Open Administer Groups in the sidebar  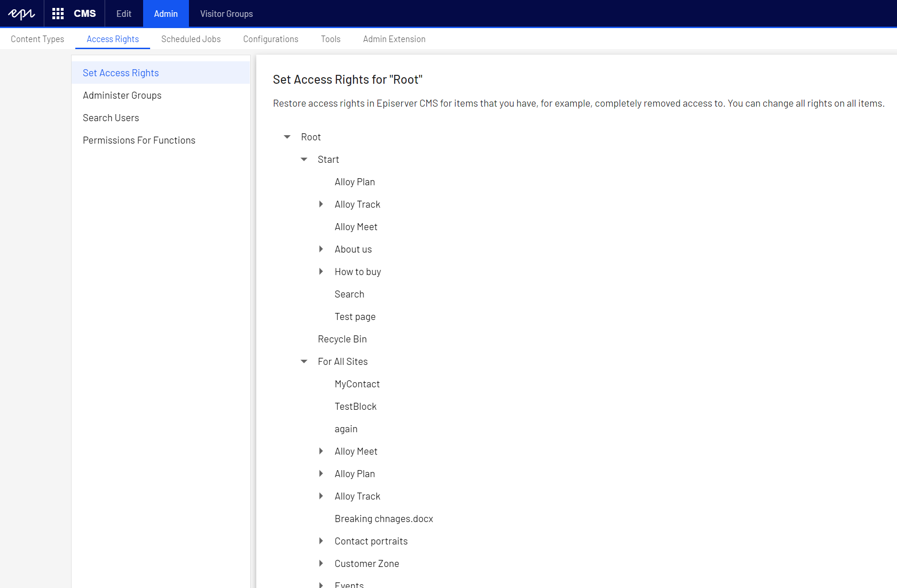pyautogui.click(x=122, y=95)
